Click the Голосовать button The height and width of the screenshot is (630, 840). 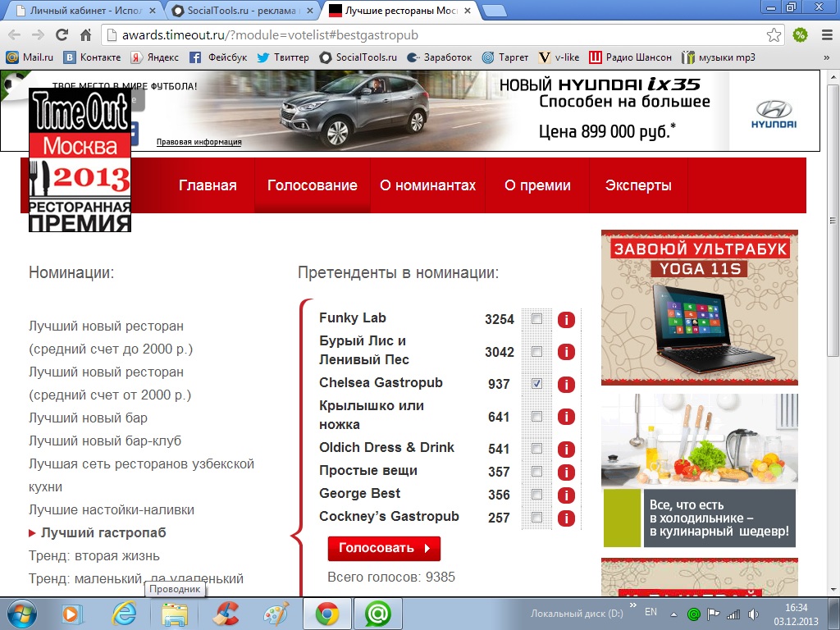[384, 549]
